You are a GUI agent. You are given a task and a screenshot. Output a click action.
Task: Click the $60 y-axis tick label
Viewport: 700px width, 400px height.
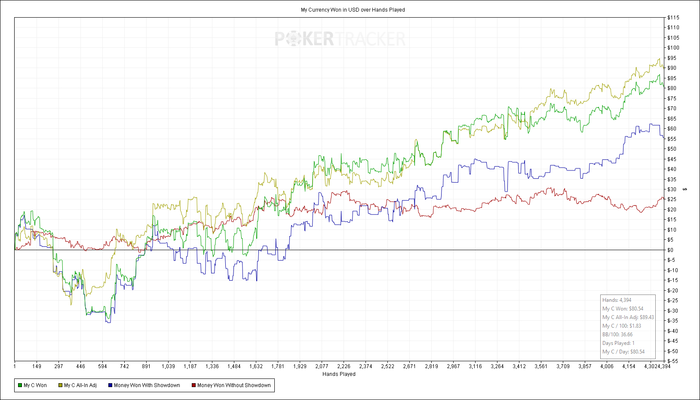click(672, 129)
